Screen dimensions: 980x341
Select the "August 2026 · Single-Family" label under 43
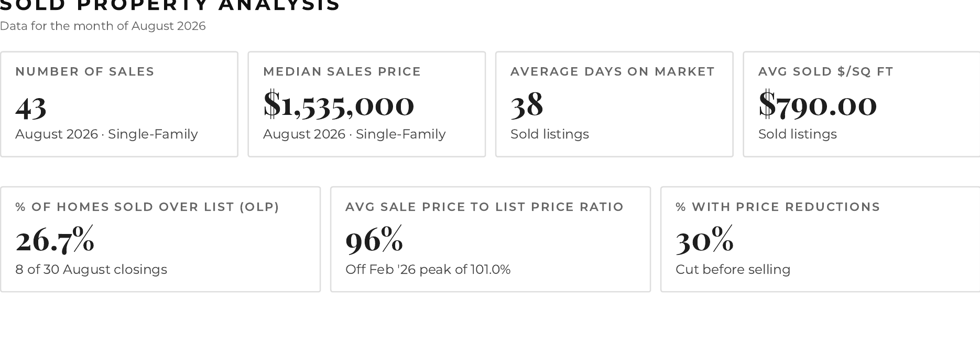tap(106, 134)
